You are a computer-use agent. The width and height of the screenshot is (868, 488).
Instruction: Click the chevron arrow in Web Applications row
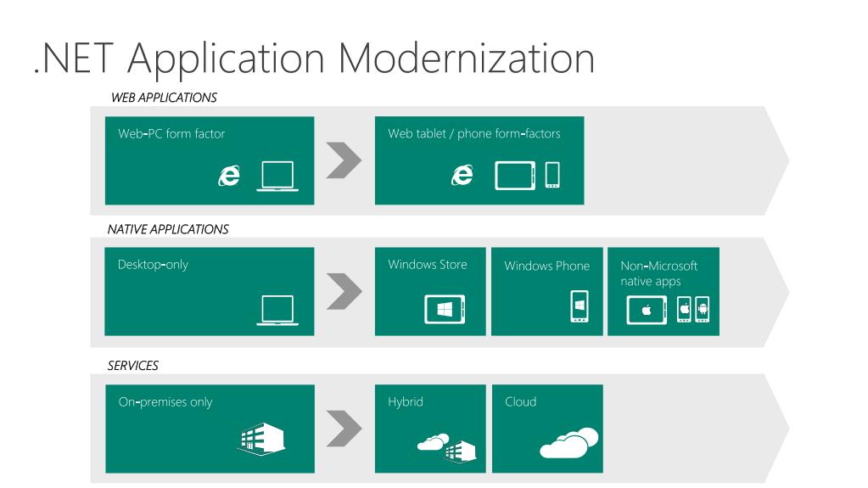344,160
